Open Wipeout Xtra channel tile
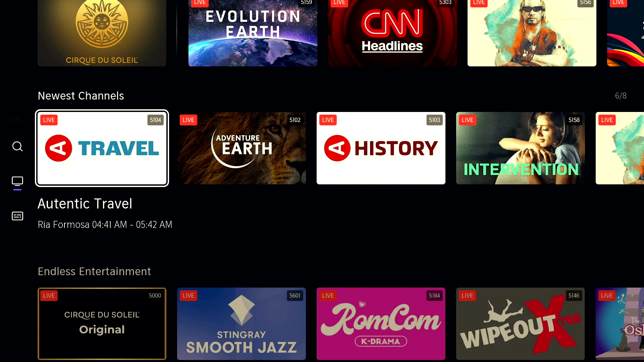Image resolution: width=644 pixels, height=362 pixels. (520, 323)
